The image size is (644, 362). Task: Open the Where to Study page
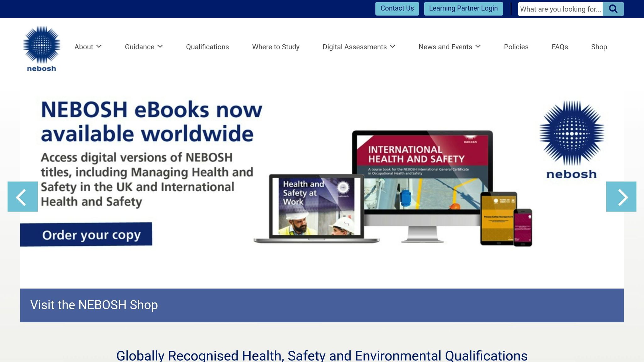[276, 47]
